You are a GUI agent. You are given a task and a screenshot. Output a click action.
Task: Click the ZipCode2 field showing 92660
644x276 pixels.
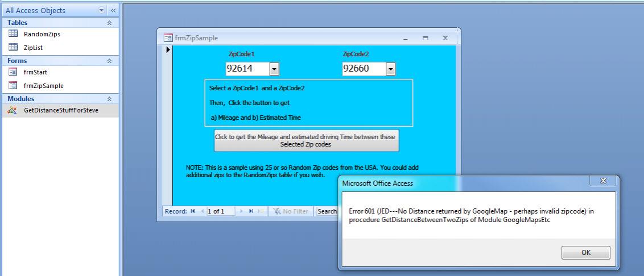coord(364,69)
